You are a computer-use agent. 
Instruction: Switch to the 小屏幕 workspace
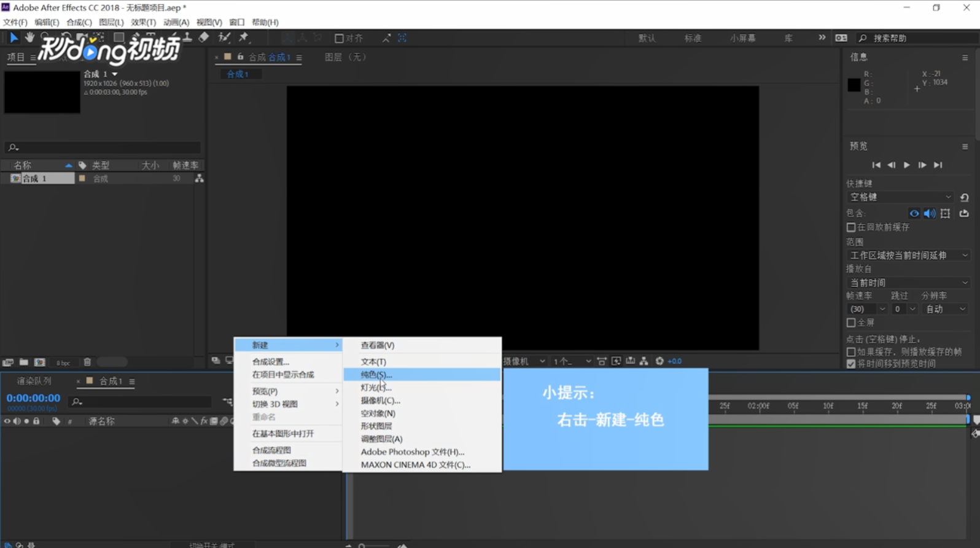click(742, 38)
